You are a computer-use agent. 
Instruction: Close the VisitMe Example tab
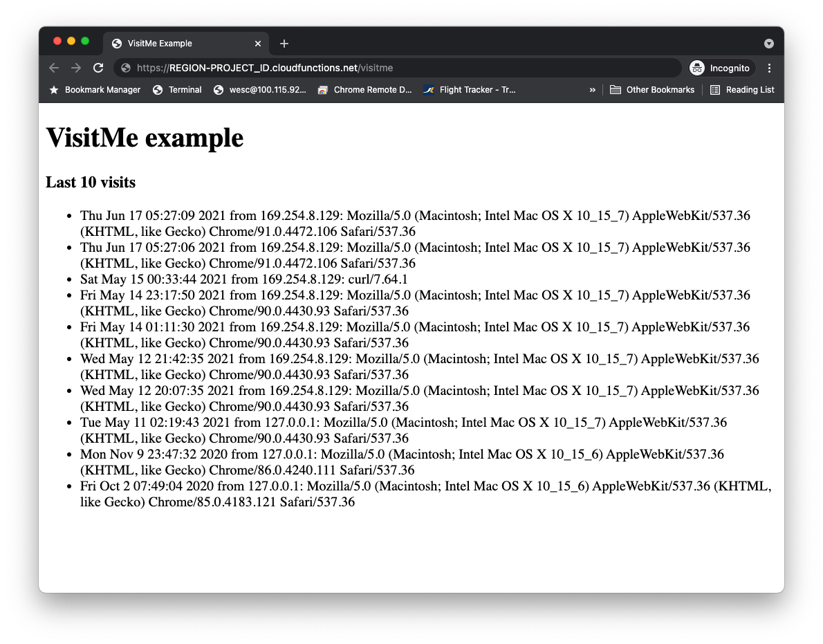click(258, 44)
